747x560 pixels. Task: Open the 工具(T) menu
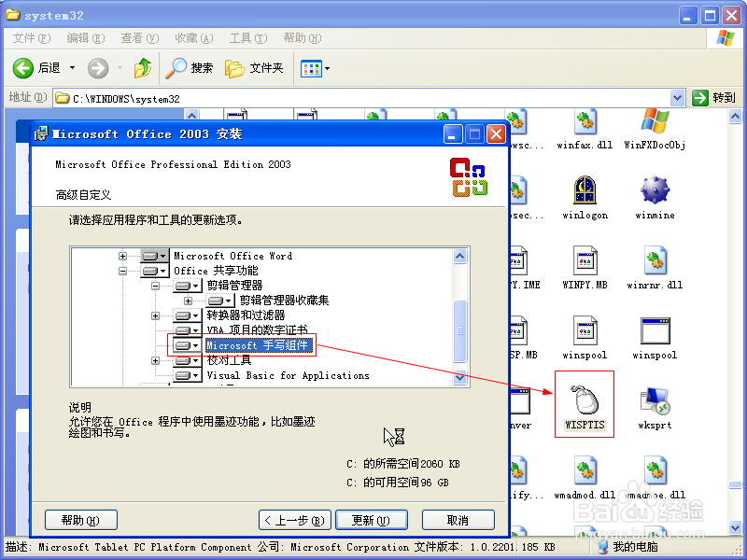247,38
